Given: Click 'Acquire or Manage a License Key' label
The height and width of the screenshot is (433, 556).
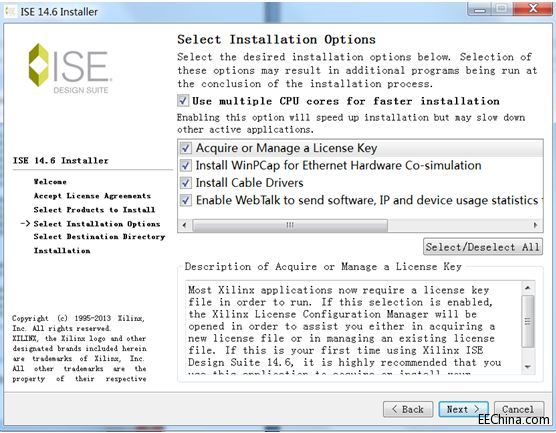Looking at the screenshot, I should click(x=286, y=148).
